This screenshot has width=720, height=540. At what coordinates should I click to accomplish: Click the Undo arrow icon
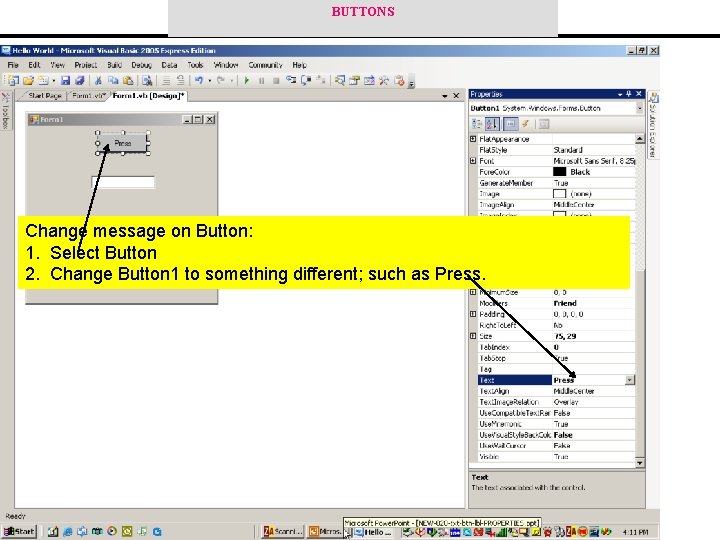[x=198, y=81]
